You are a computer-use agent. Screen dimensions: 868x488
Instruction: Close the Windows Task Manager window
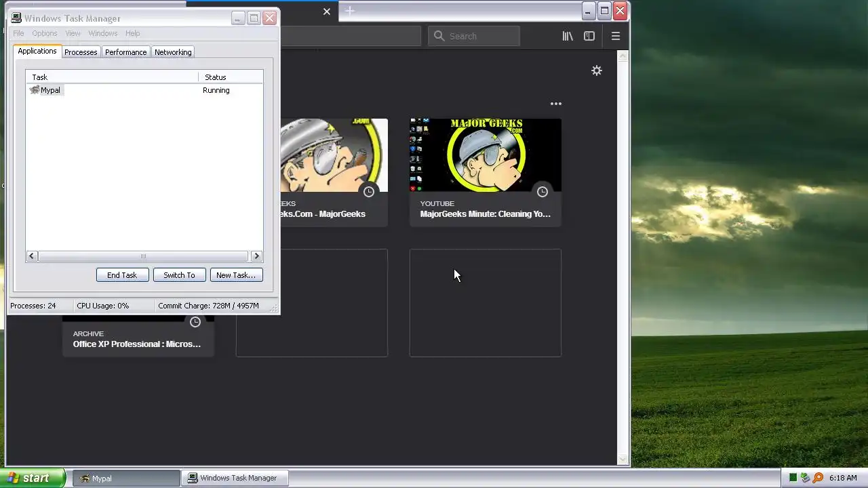(x=269, y=18)
